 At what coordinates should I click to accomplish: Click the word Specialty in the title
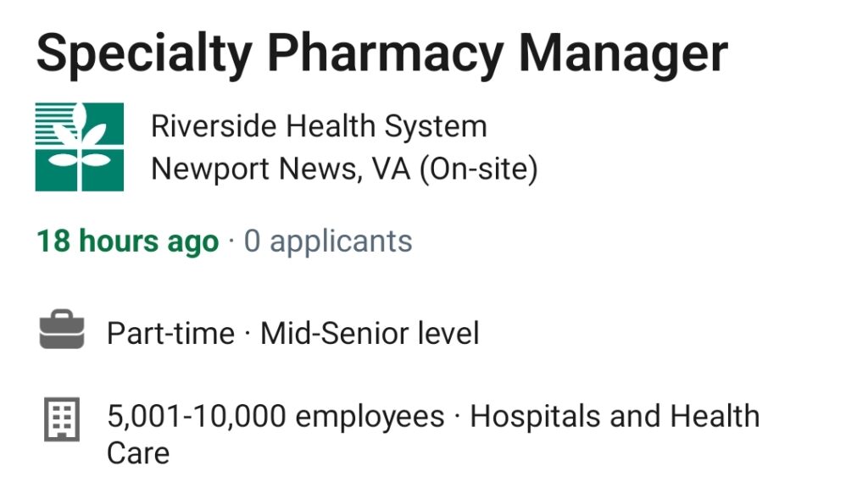[144, 54]
